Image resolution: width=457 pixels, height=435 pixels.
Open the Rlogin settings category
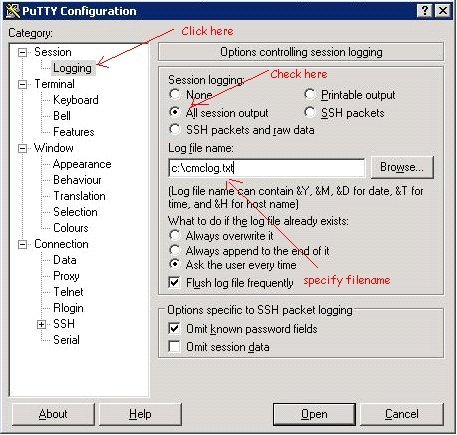pos(68,308)
